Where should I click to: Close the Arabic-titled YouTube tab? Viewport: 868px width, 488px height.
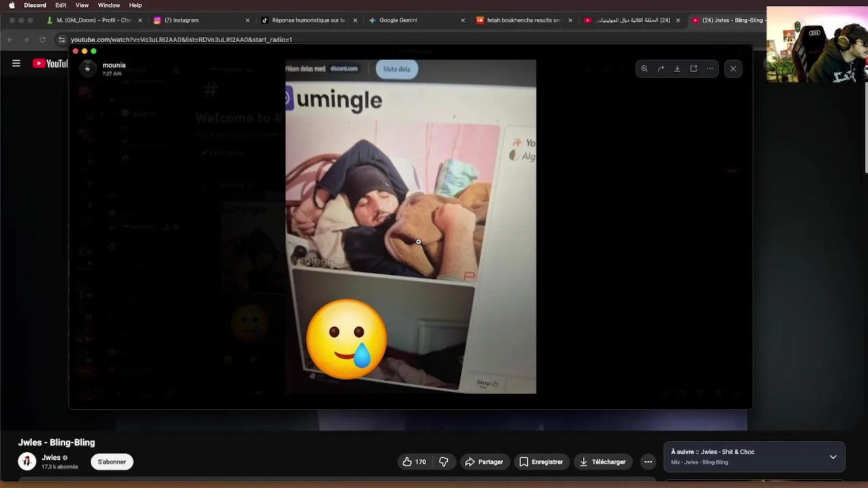tap(677, 20)
